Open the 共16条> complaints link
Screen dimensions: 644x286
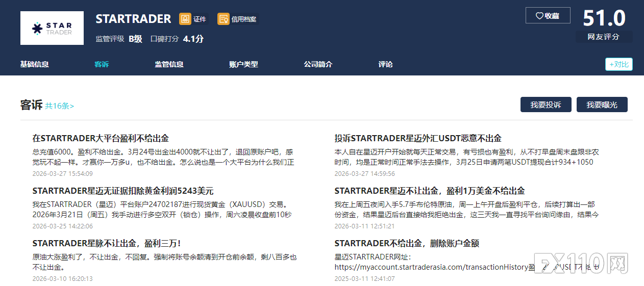[x=59, y=106]
